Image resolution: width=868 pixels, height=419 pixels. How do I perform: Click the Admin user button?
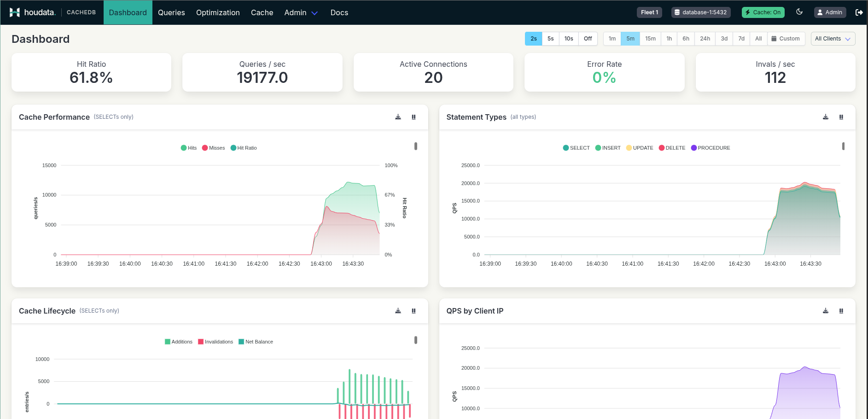click(830, 12)
